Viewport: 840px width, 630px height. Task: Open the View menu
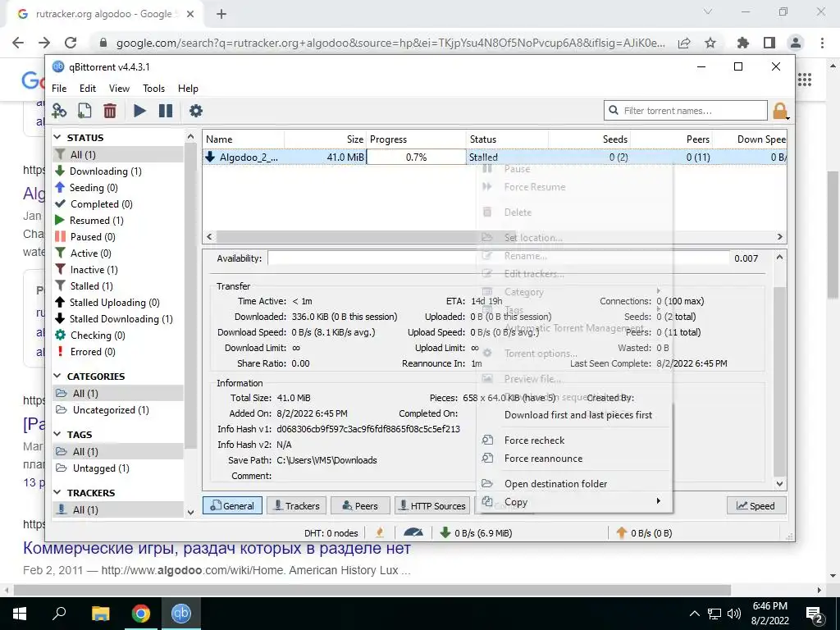pos(119,89)
